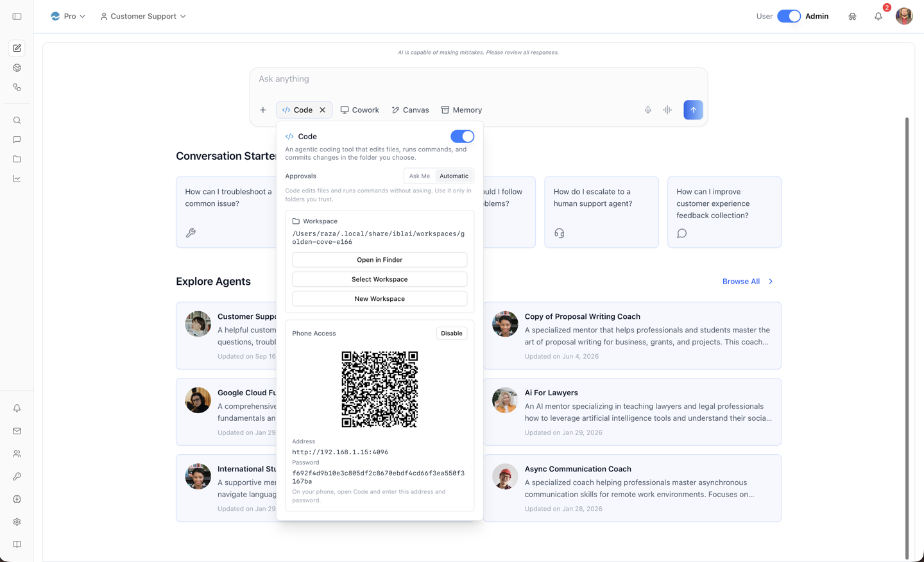Open the Browse All link
Screen dimensions: 924x562
tap(741, 282)
